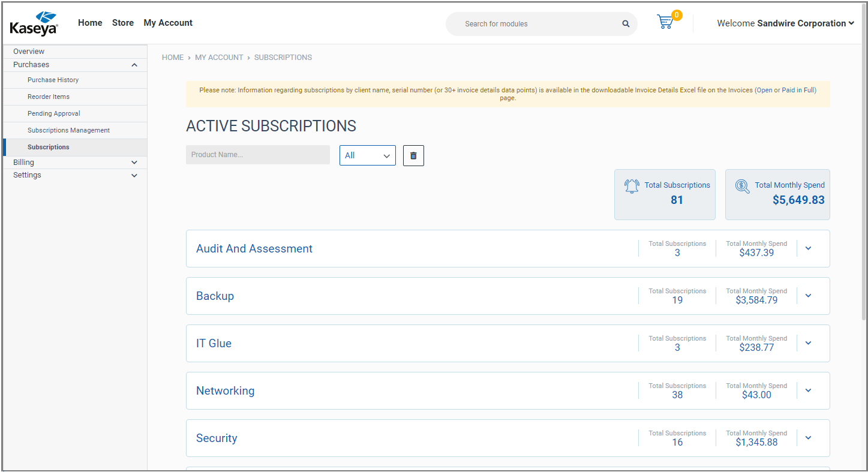The image size is (868, 472).
Task: Click the Product Name filter field
Action: pos(257,155)
